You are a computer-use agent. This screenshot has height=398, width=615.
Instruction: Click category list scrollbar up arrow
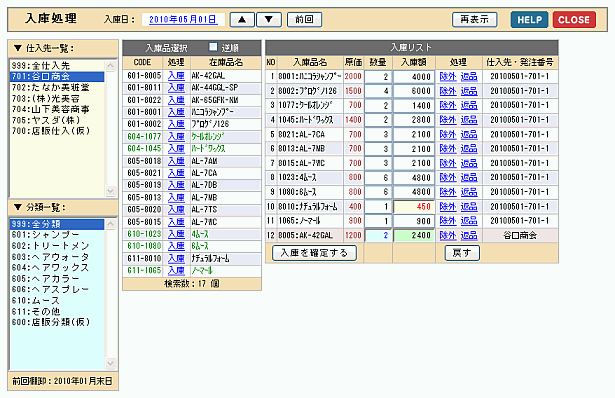[x=111, y=224]
